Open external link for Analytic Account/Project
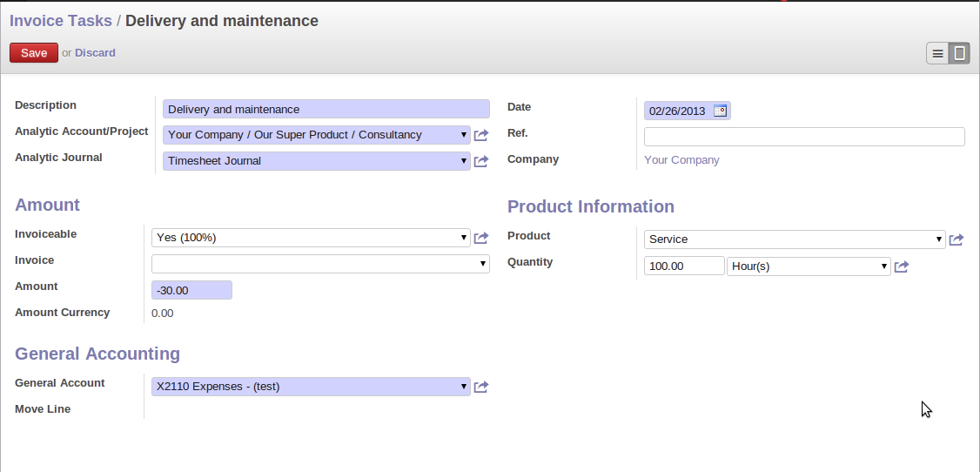Image resolution: width=980 pixels, height=472 pixels. (x=480, y=135)
